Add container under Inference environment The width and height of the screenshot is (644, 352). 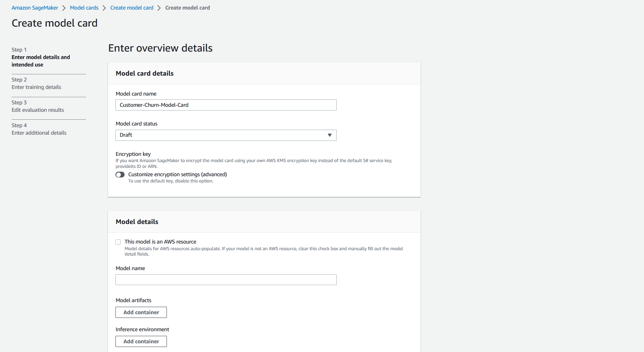coord(141,342)
